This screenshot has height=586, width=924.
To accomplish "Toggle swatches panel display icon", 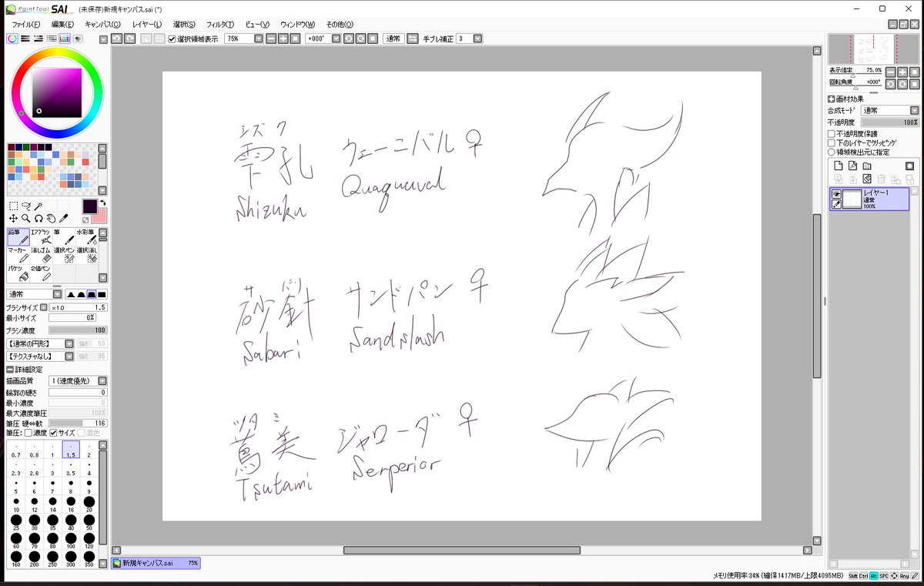I will pyautogui.click(x=65, y=39).
